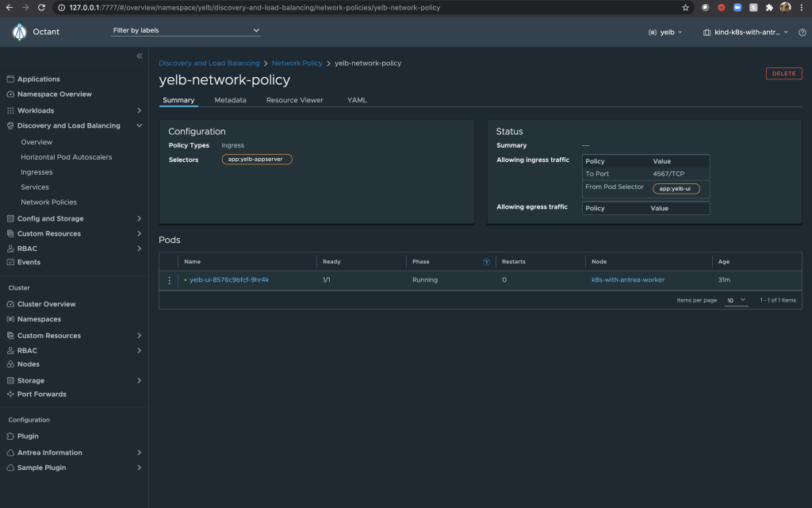Open the yelb namespace selector
The height and width of the screenshot is (508, 812).
(665, 33)
